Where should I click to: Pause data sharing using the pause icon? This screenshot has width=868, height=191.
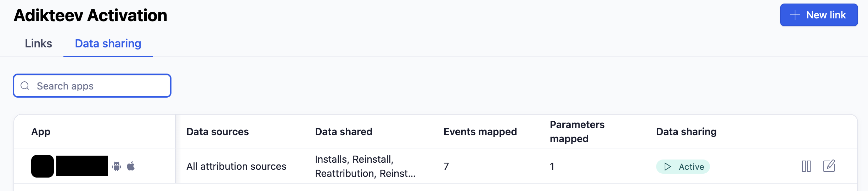[806, 166]
